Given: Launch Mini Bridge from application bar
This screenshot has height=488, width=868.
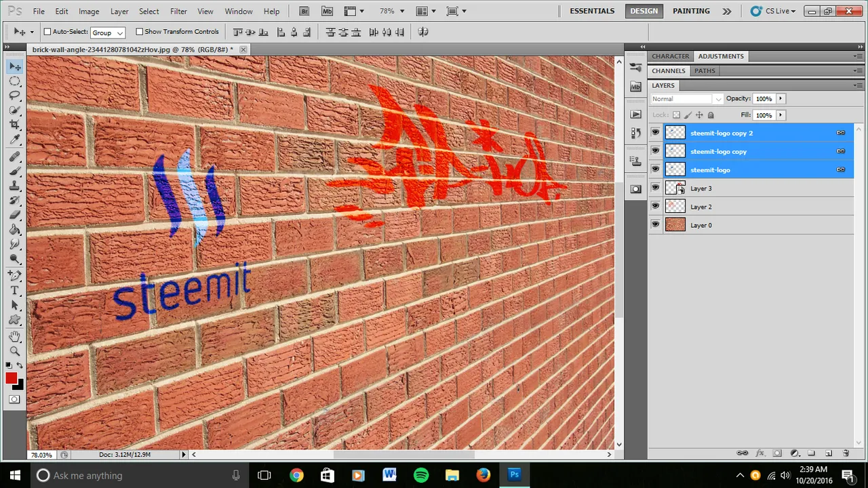Looking at the screenshot, I should (328, 12).
